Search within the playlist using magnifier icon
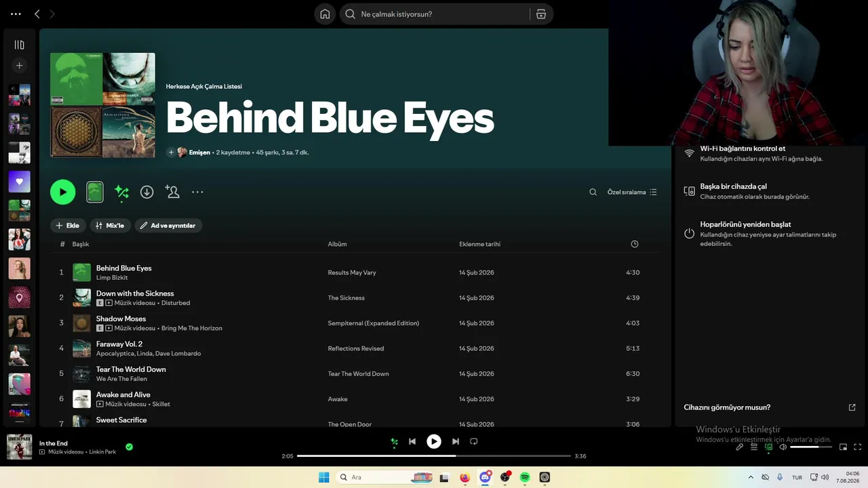Image resolution: width=868 pixels, height=488 pixels. pyautogui.click(x=593, y=192)
